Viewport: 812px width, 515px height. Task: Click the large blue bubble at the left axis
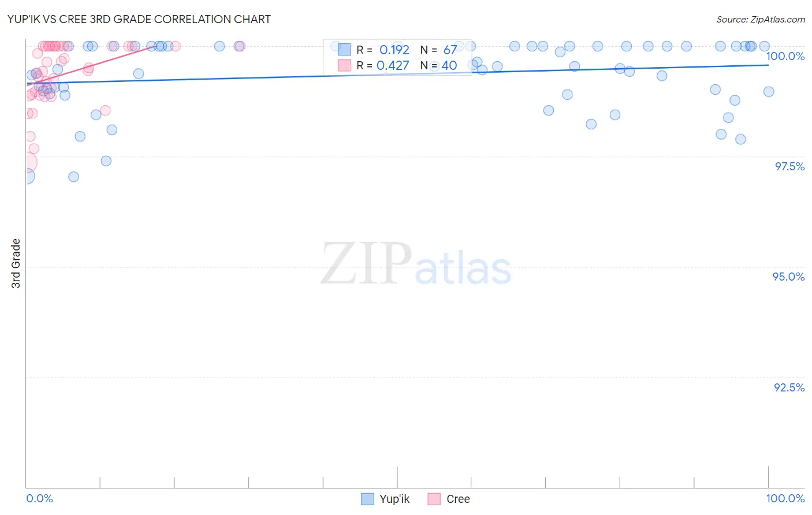point(25,176)
